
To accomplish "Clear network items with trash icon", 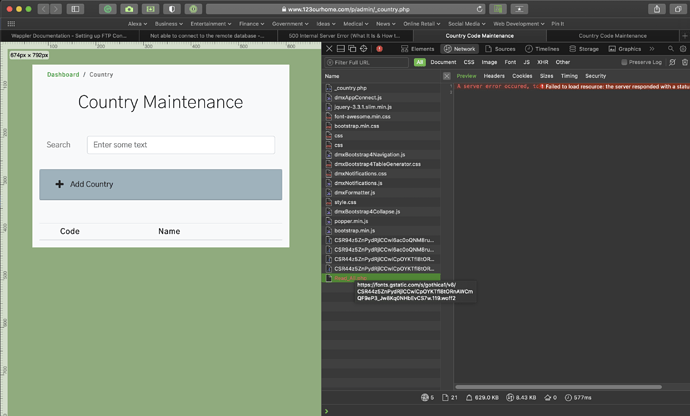I will [x=685, y=62].
